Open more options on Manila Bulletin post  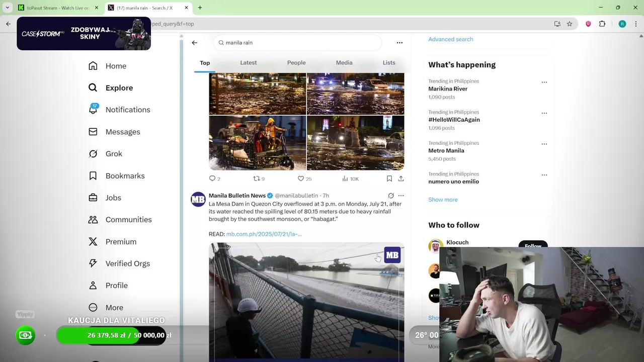401,196
